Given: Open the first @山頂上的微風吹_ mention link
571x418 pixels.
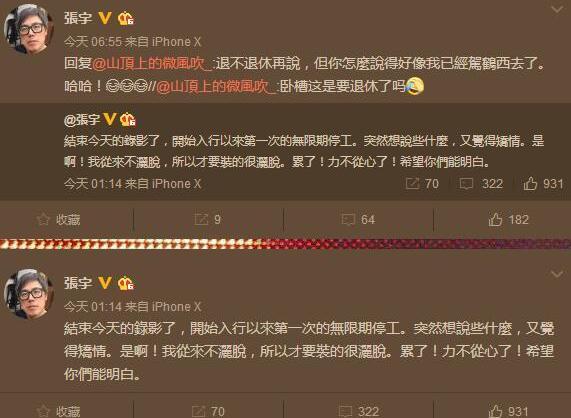Looking at the screenshot, I should 152,64.
